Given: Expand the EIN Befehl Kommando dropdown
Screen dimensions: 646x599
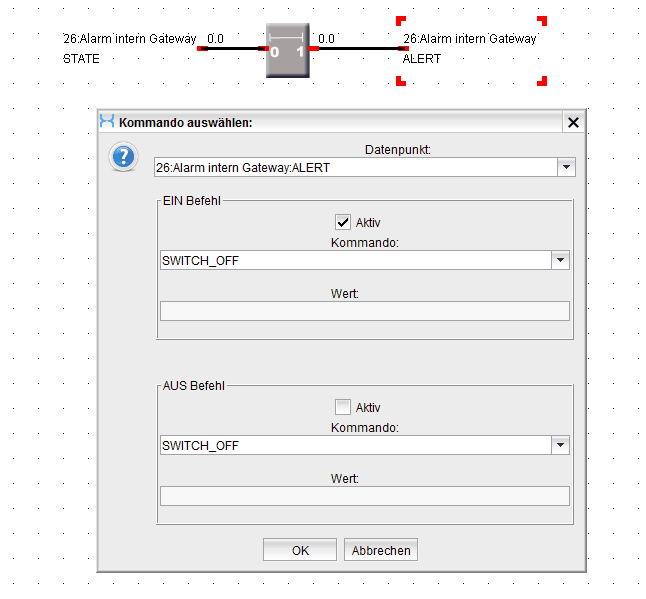Looking at the screenshot, I should pyautogui.click(x=560, y=260).
